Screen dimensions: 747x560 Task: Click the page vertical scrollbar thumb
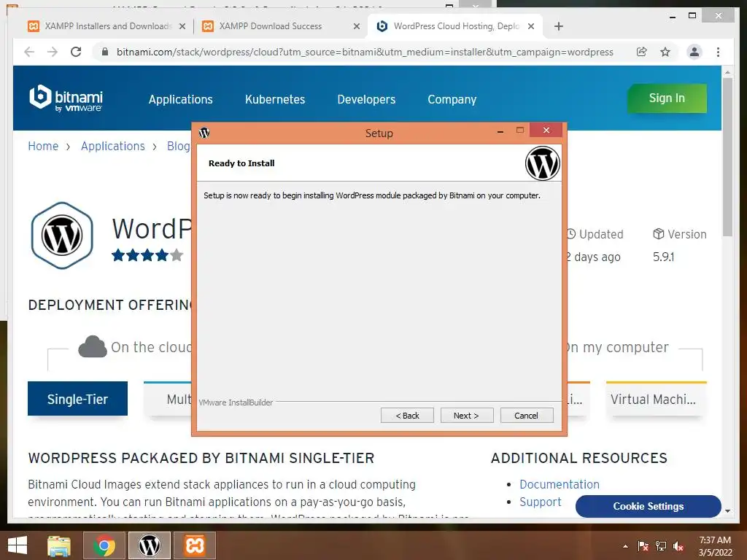[727, 156]
